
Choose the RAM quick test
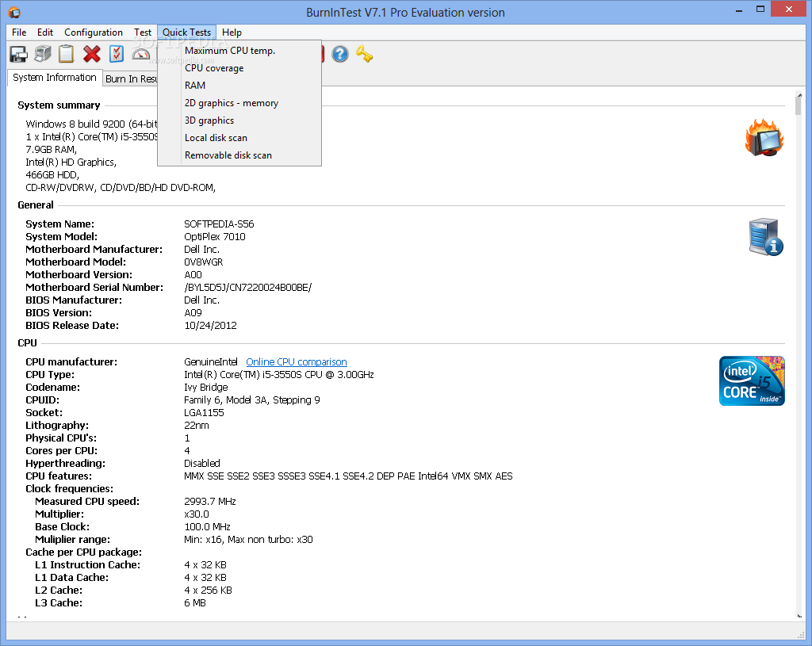pyautogui.click(x=239, y=86)
